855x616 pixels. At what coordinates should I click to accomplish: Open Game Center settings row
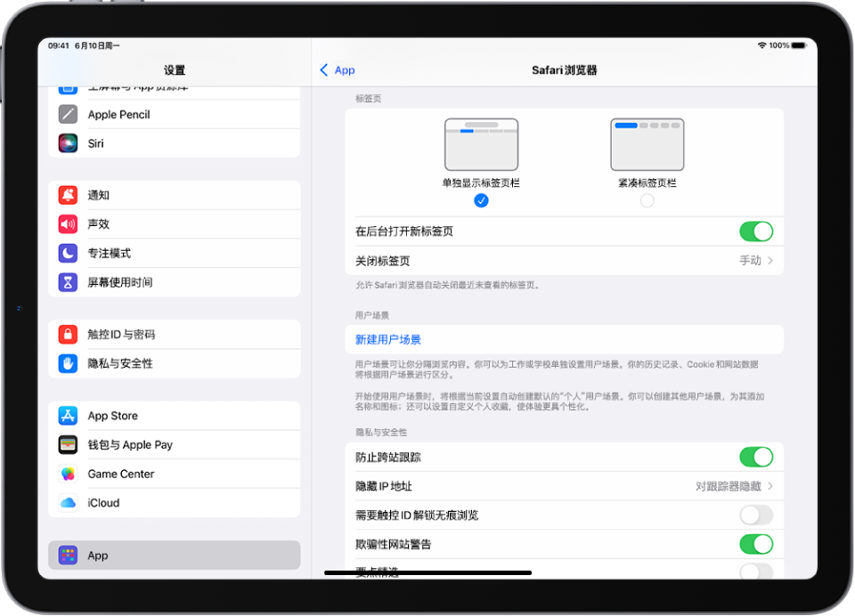174,474
